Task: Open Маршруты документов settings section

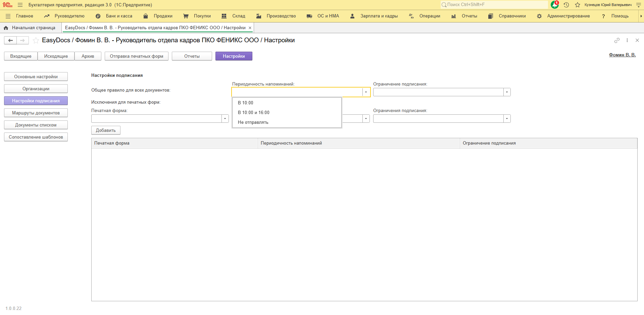Action: pyautogui.click(x=36, y=113)
